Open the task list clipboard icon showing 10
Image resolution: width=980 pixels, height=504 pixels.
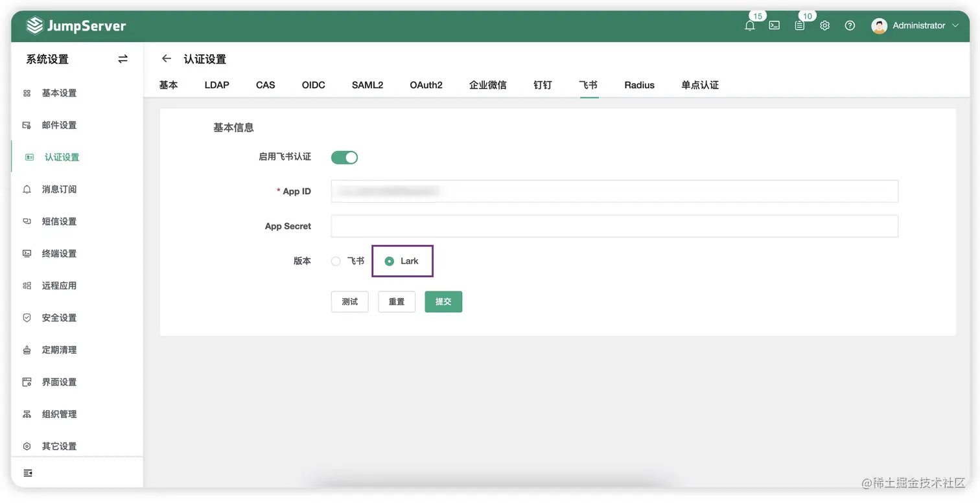tap(799, 25)
